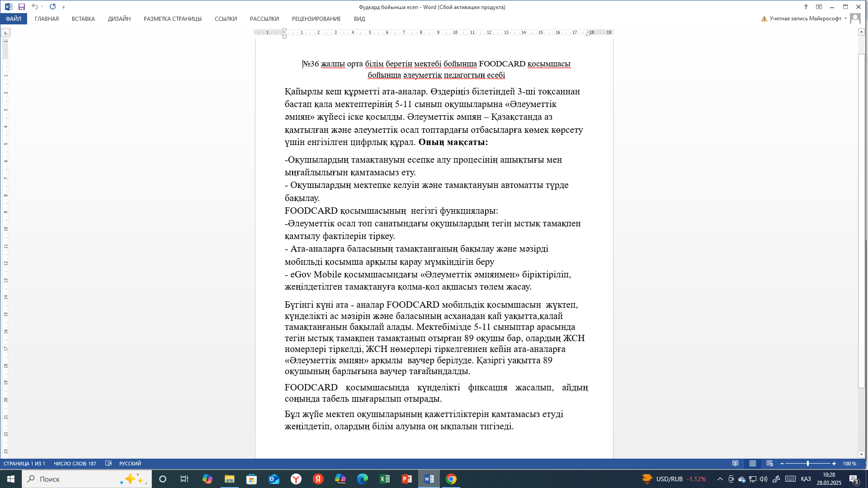
Task: Open Excel from the taskbar
Action: click(x=385, y=479)
